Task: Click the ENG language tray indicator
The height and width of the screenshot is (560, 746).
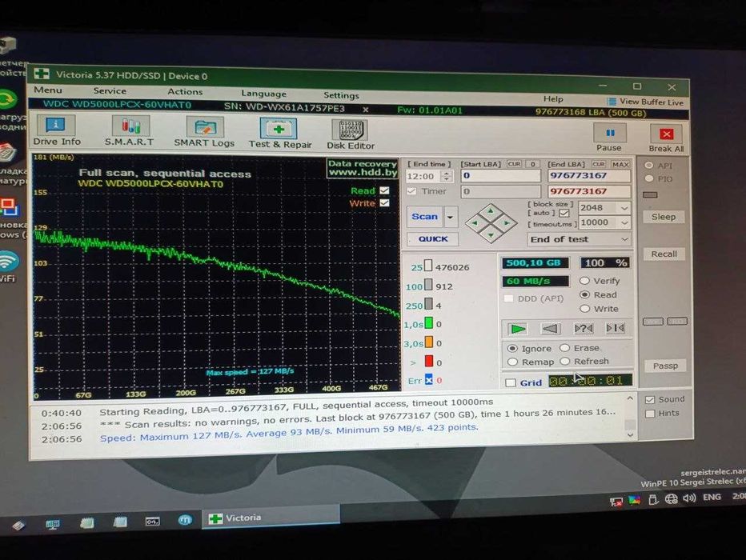Action: [712, 498]
